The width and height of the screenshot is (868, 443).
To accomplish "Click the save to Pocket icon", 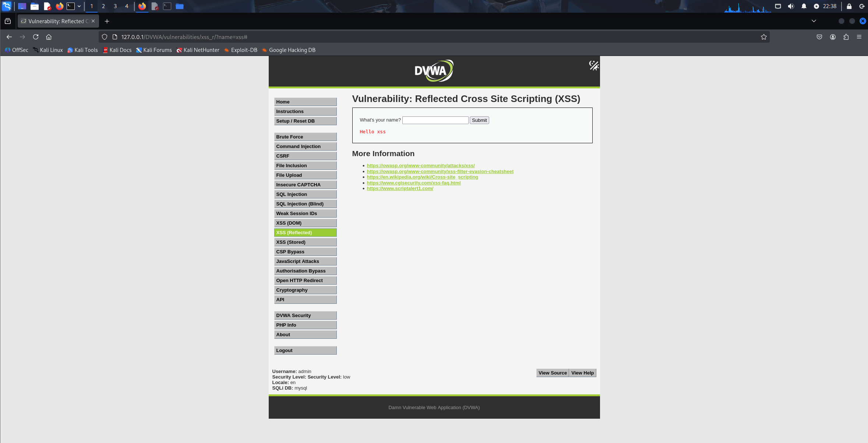I will point(819,37).
